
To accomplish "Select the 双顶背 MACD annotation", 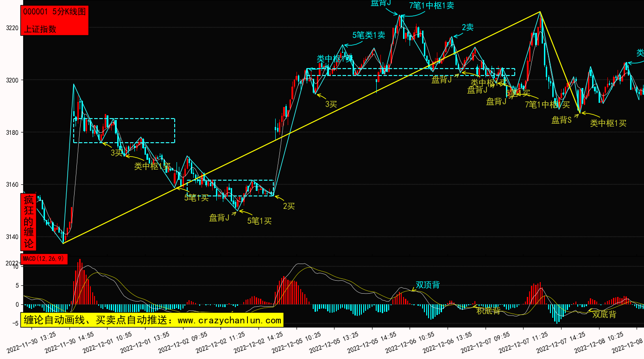I will [x=427, y=285].
